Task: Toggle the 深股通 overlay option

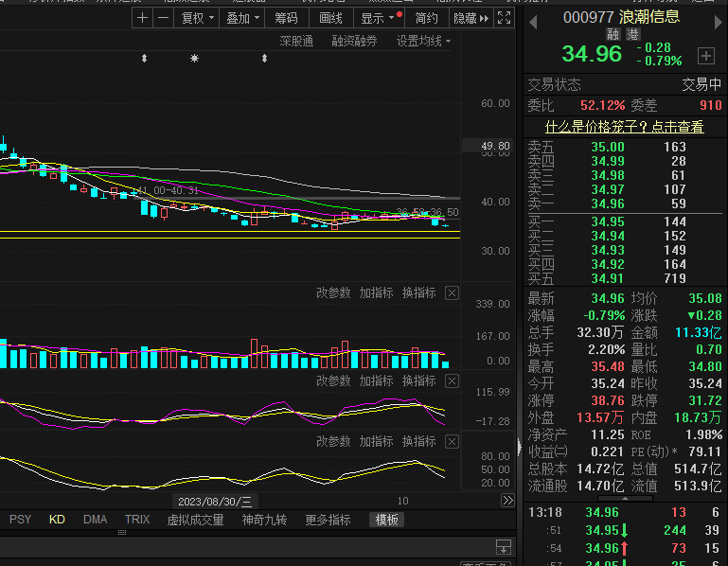Action: (x=296, y=42)
